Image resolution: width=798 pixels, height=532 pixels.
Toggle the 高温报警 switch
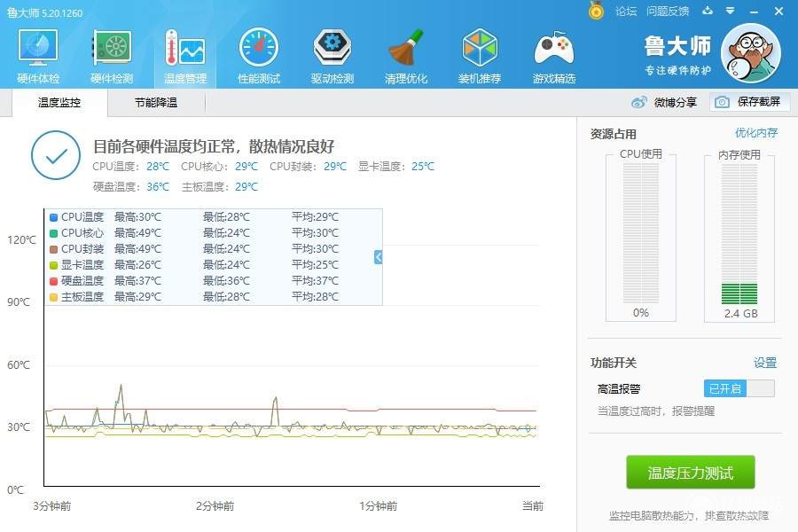pos(739,388)
